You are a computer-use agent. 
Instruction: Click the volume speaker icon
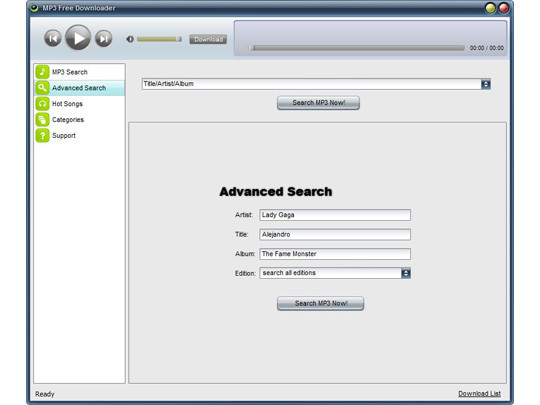point(130,39)
